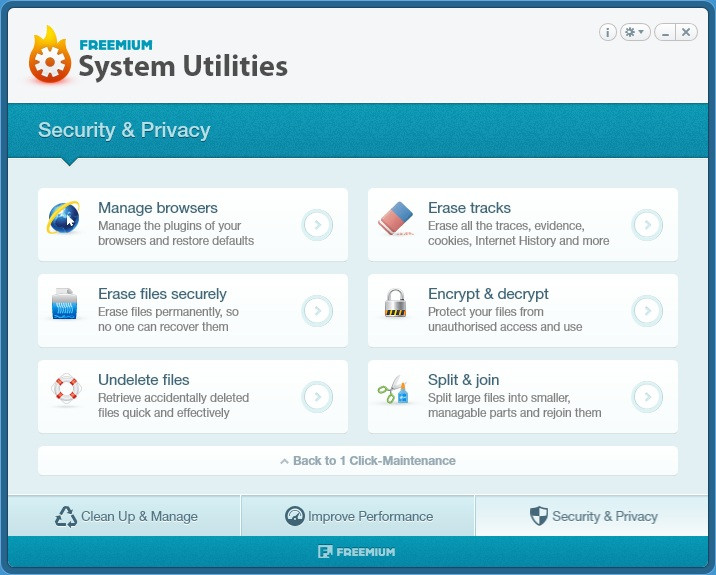Minimize the System Utilities window
This screenshot has height=575, width=716.
[x=665, y=32]
